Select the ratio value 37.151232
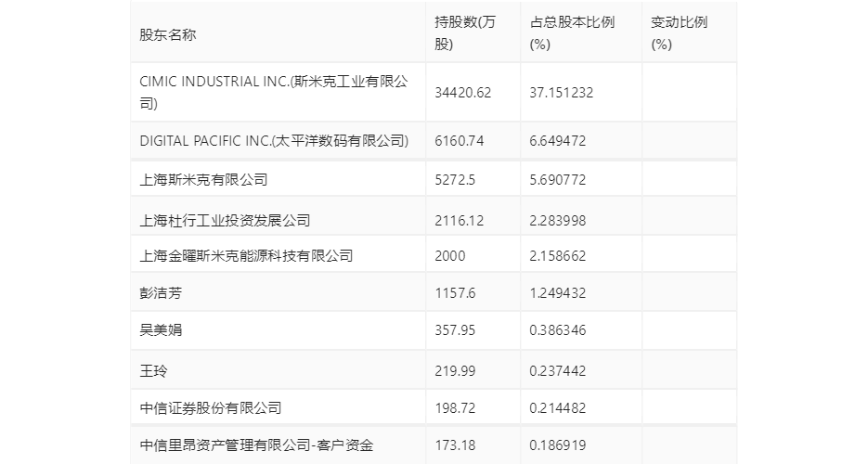Screen dimensions: 868x464 click(562, 93)
